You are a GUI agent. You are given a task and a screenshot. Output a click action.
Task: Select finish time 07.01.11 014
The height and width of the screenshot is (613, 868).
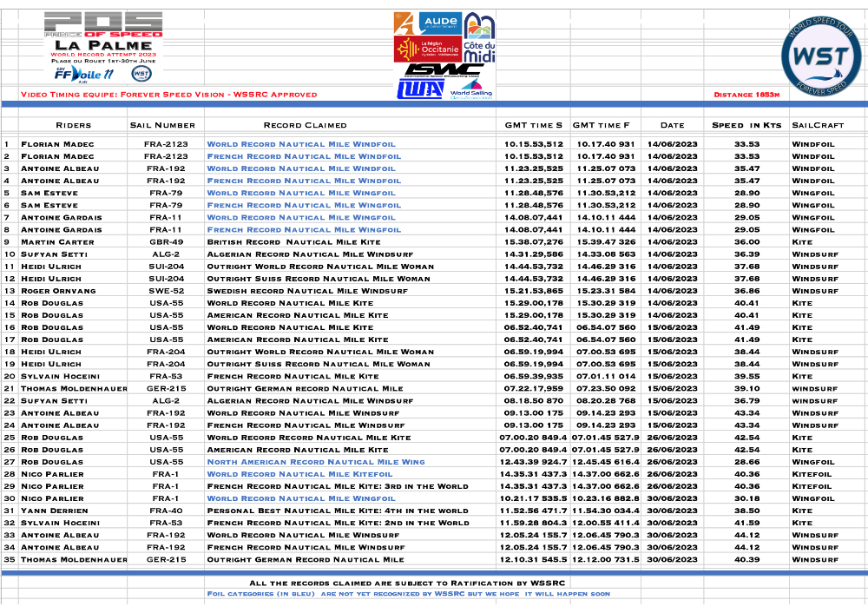[x=606, y=376]
